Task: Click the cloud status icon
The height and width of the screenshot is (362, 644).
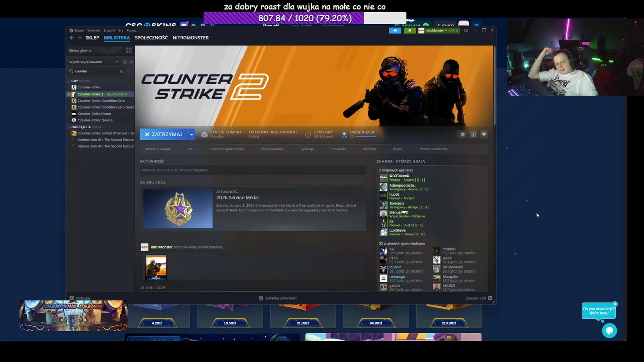Action: click(x=204, y=134)
